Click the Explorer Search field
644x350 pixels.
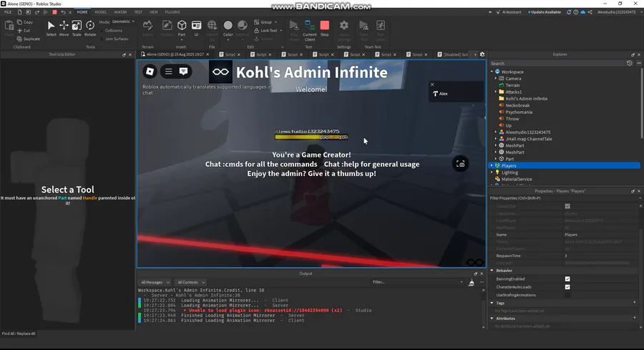click(x=557, y=63)
